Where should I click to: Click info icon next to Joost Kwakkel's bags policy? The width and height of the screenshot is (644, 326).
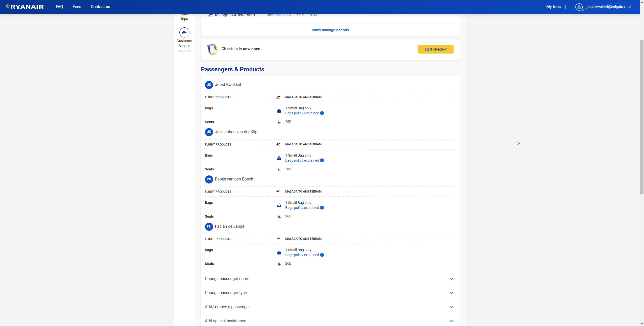322,113
